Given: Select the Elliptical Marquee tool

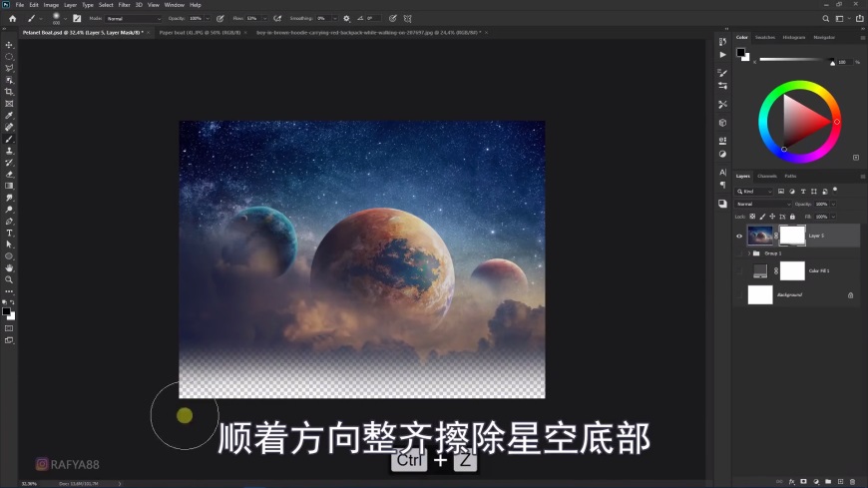Looking at the screenshot, I should pyautogui.click(x=9, y=57).
